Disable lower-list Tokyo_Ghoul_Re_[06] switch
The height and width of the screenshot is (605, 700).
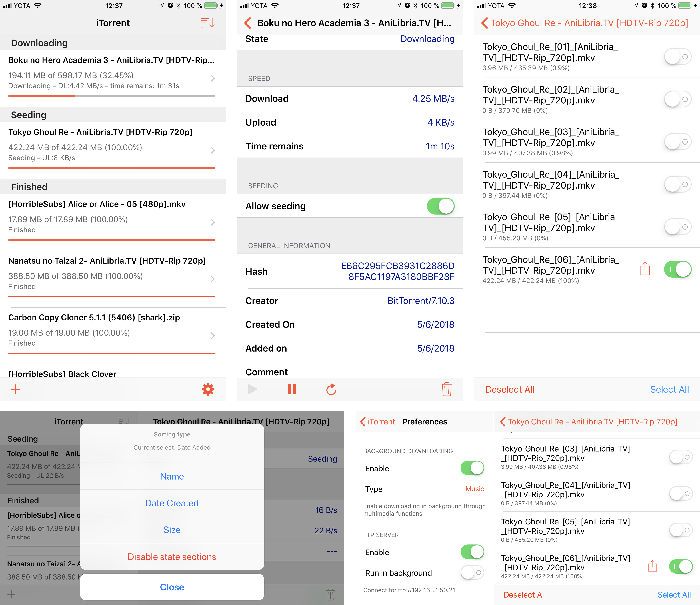point(681,566)
